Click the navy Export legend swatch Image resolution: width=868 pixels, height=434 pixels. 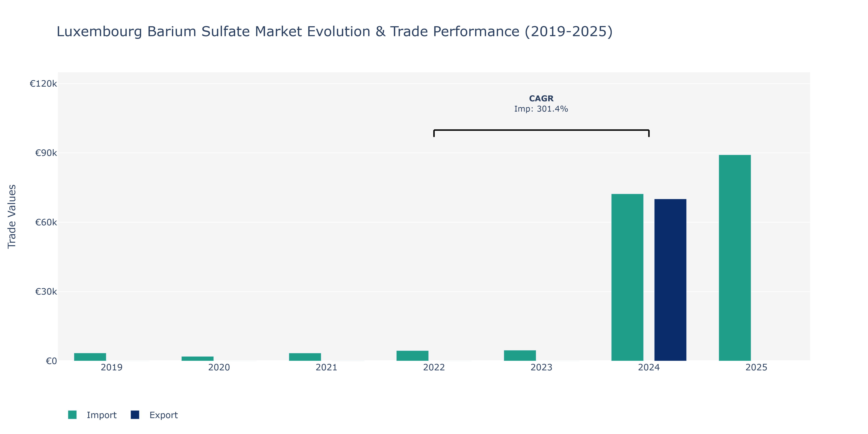click(x=135, y=415)
